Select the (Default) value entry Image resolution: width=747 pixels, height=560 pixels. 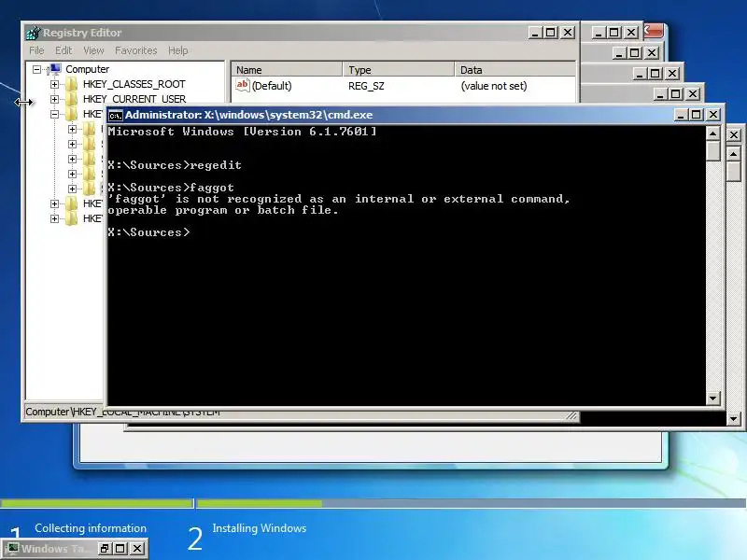(272, 86)
